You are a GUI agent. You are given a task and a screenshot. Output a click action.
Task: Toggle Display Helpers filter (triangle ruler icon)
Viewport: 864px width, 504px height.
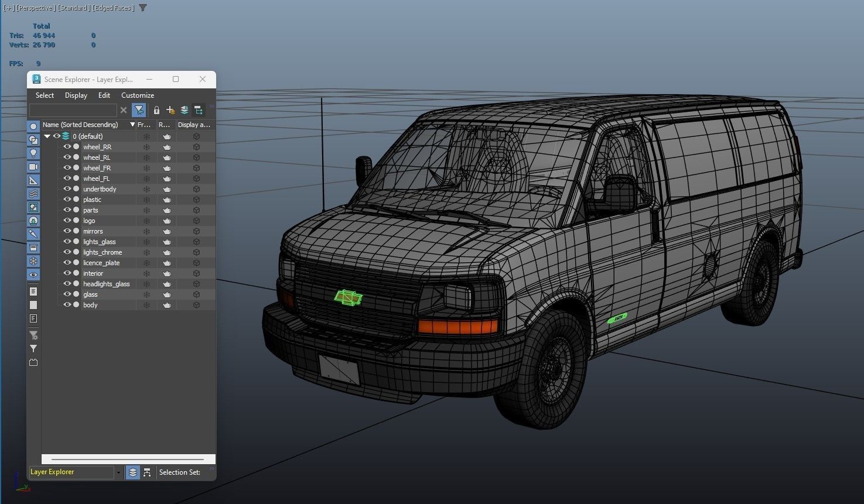[x=33, y=180]
